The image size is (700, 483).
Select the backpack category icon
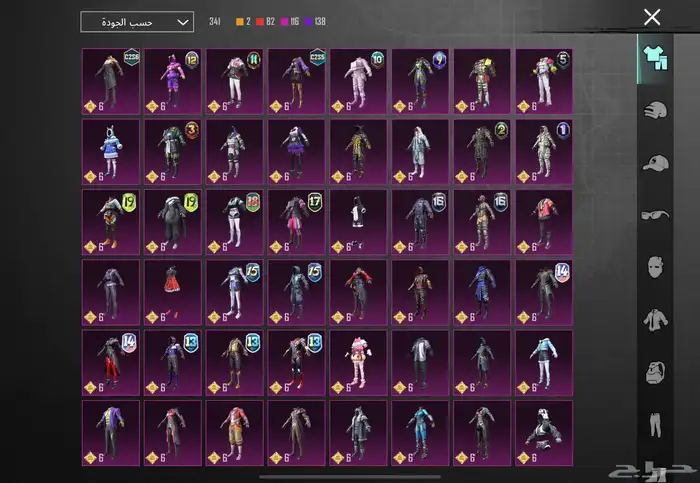(x=657, y=372)
